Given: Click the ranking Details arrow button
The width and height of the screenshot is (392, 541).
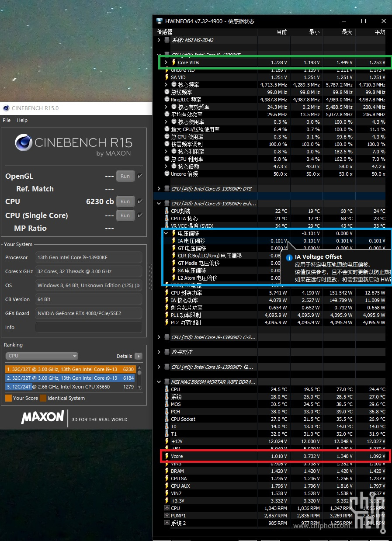Looking at the screenshot, I should pos(139,356).
